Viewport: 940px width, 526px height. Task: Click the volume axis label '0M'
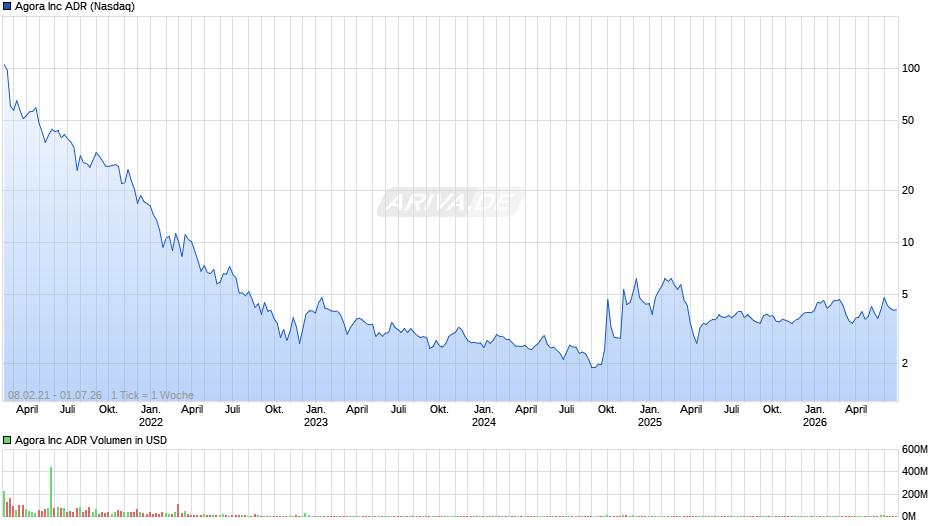[909, 516]
